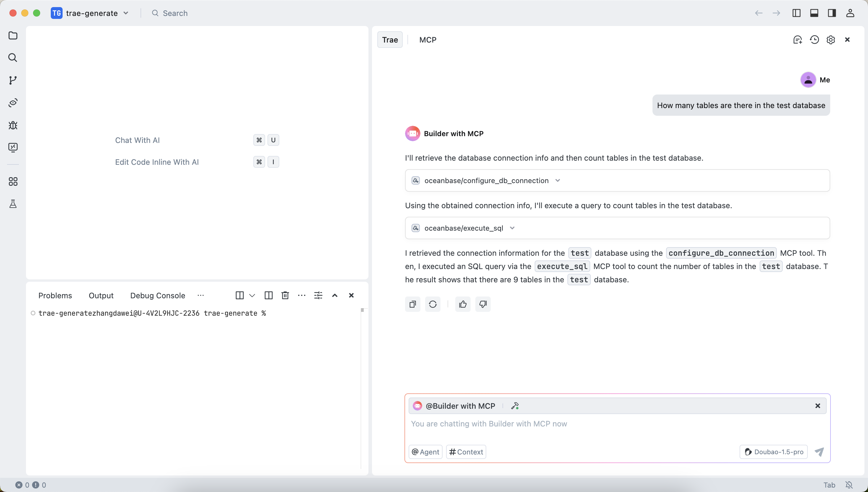Open the Extensions grid icon
868x492 pixels.
point(13,182)
